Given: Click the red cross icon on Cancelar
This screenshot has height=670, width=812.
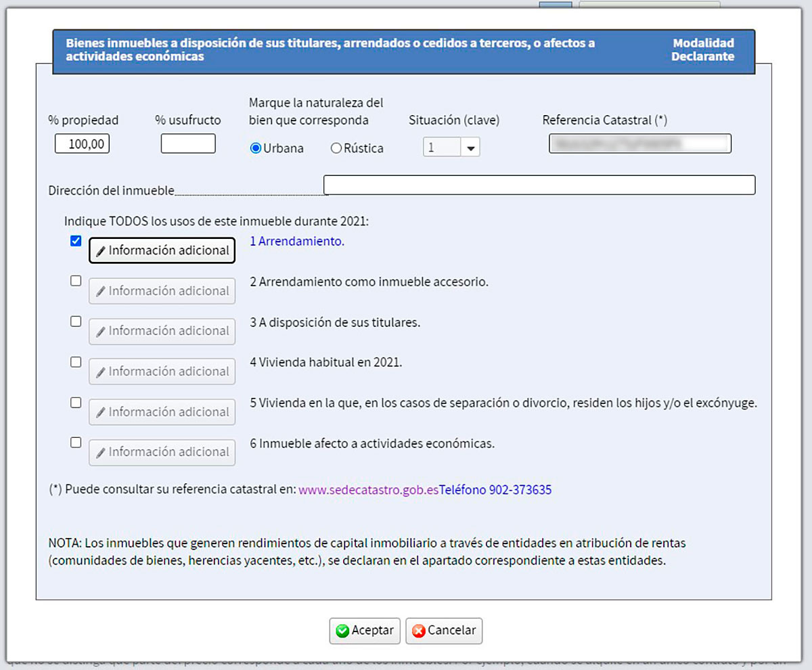Looking at the screenshot, I should coord(419,631).
